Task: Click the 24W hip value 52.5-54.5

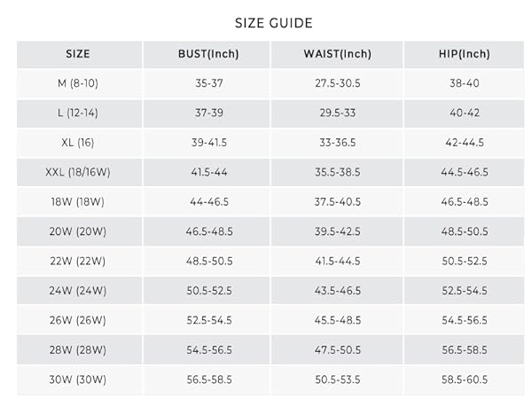Action: (x=465, y=291)
